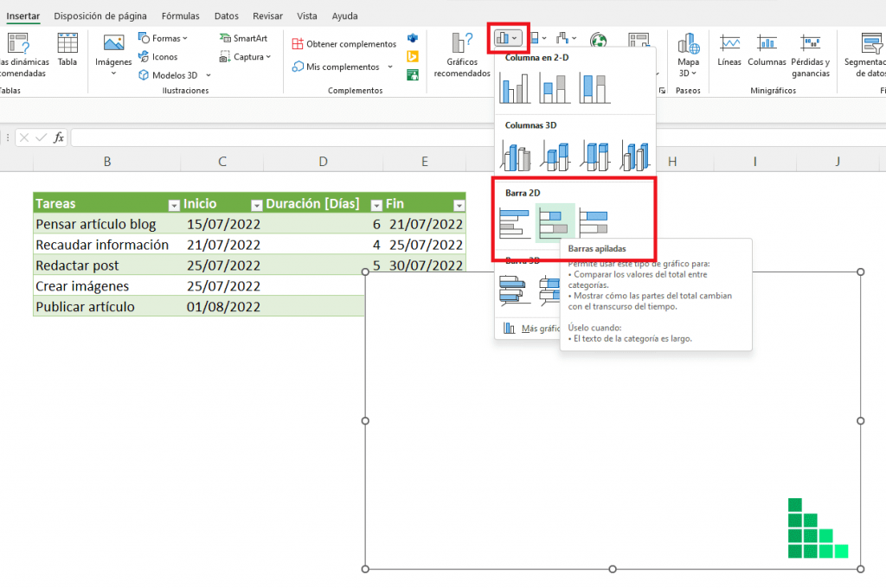Select the cell 'Redactar post'
886x588 pixels.
coord(106,265)
